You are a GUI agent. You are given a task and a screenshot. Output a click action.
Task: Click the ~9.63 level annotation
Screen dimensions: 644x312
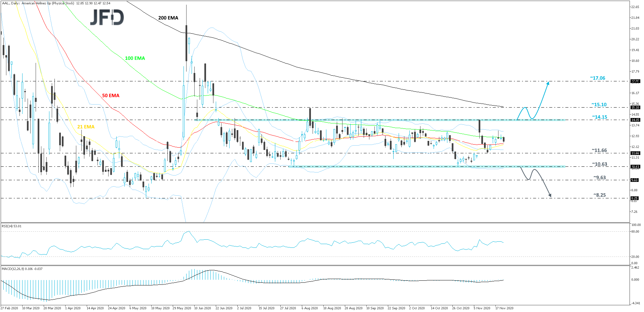[x=599, y=178]
